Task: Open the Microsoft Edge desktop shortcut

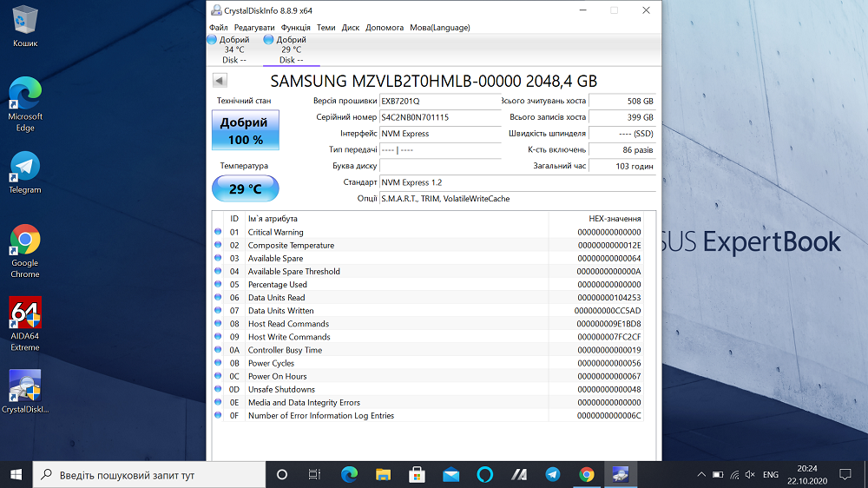Action: [x=25, y=105]
